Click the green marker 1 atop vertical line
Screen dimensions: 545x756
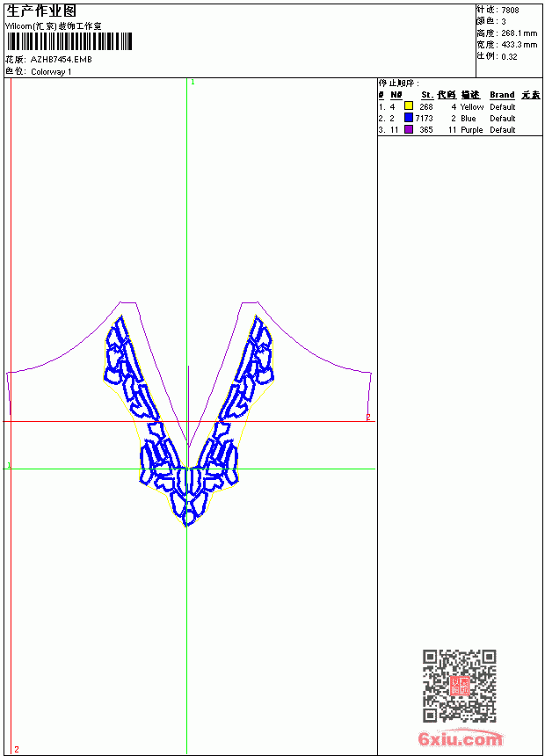[193, 83]
